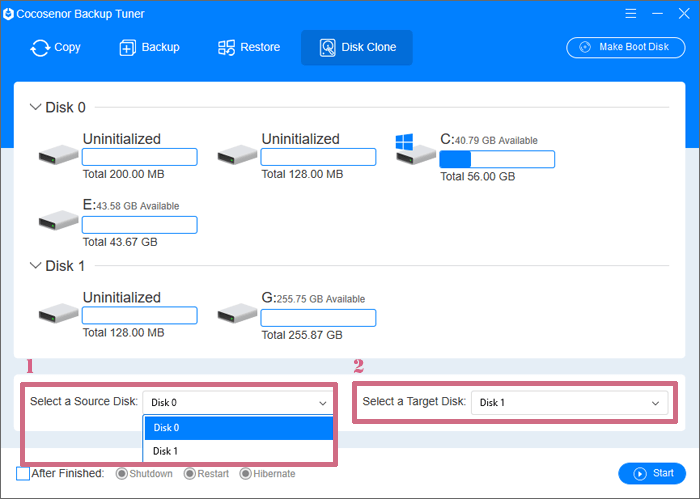This screenshot has height=499, width=700.
Task: Click the 'After Finished:' label
Action: tap(68, 473)
